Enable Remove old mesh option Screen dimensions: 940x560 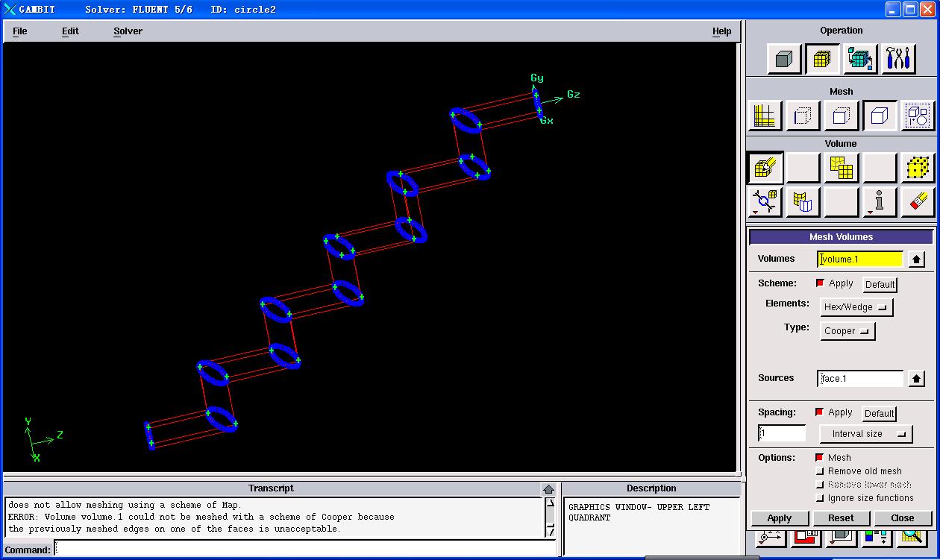coord(820,471)
